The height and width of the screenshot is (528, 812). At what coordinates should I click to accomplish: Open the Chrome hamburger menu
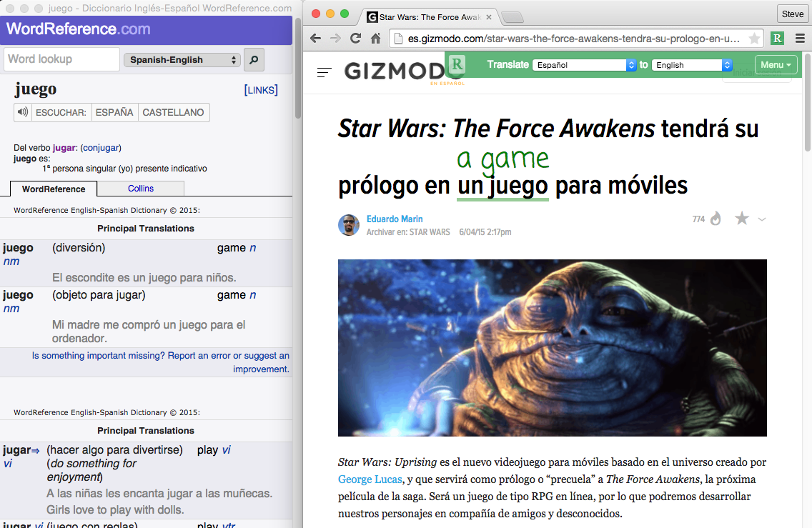798,39
